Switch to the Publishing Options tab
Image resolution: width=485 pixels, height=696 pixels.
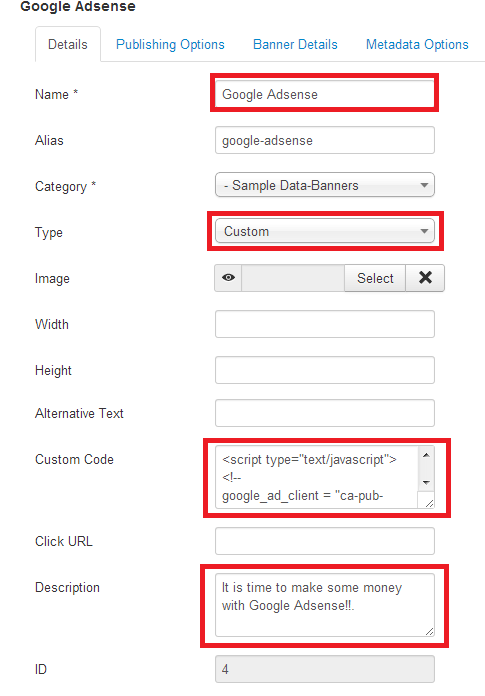(170, 44)
